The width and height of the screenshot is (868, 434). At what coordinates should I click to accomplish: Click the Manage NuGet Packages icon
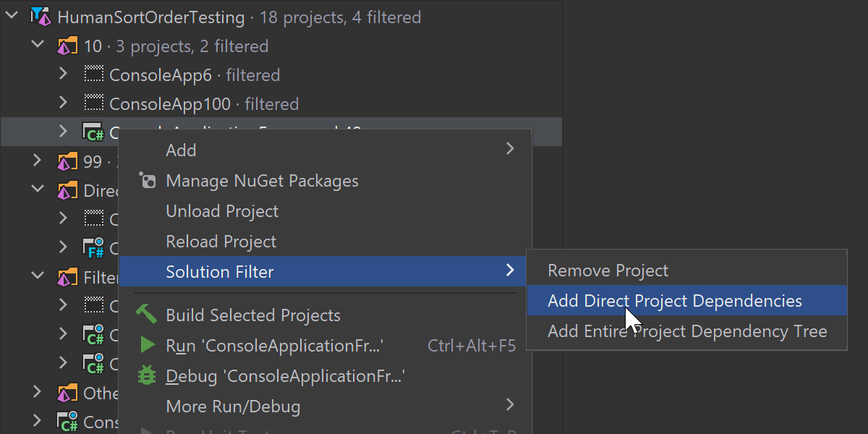pyautogui.click(x=147, y=181)
